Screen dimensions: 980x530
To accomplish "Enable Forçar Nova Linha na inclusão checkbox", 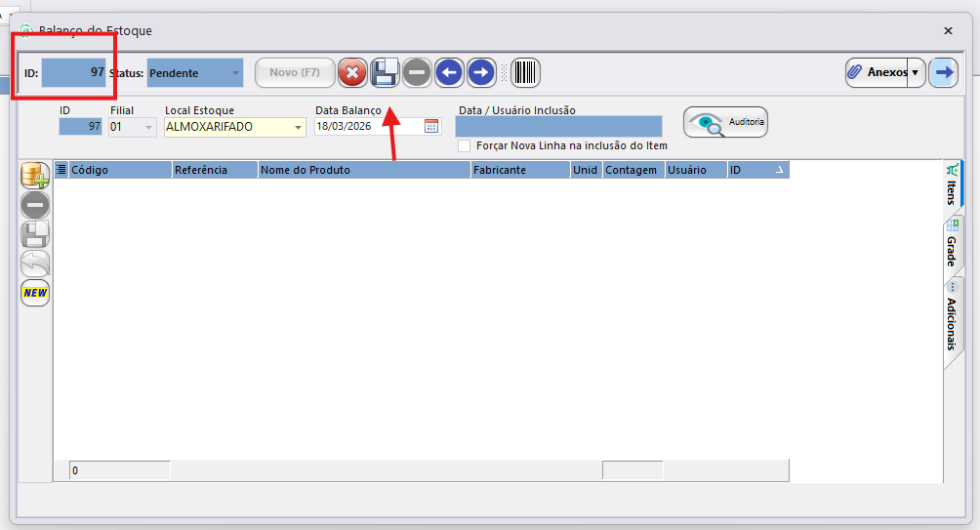I will pyautogui.click(x=465, y=145).
